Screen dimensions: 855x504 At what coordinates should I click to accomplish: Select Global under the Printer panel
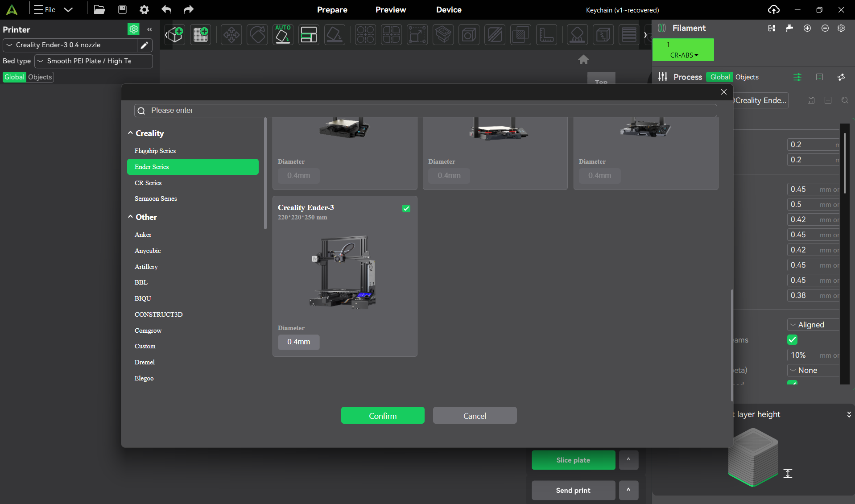pyautogui.click(x=15, y=77)
